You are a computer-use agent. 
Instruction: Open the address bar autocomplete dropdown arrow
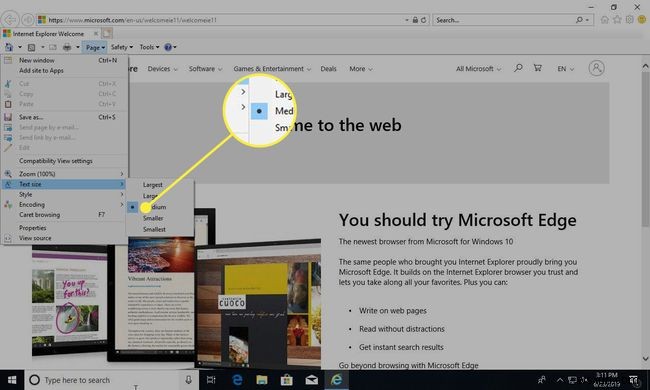[x=407, y=20]
